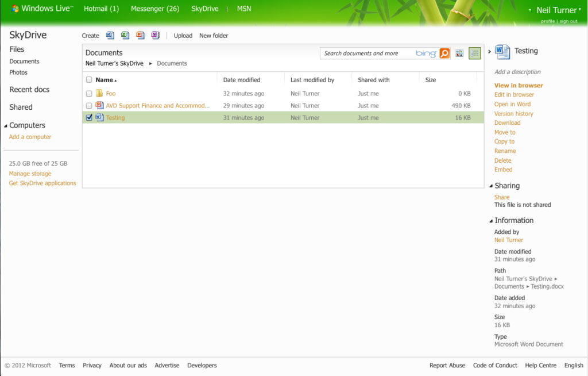
Task: Run the Bing search
Action: (x=444, y=53)
